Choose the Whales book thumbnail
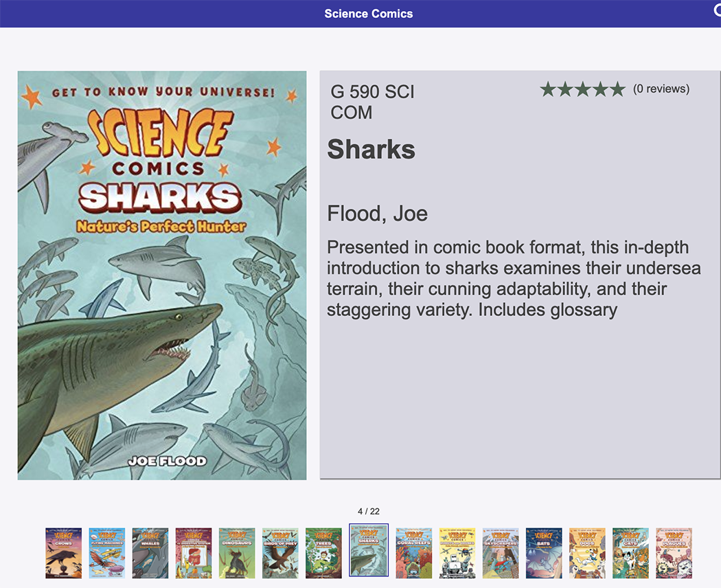 pyautogui.click(x=150, y=552)
